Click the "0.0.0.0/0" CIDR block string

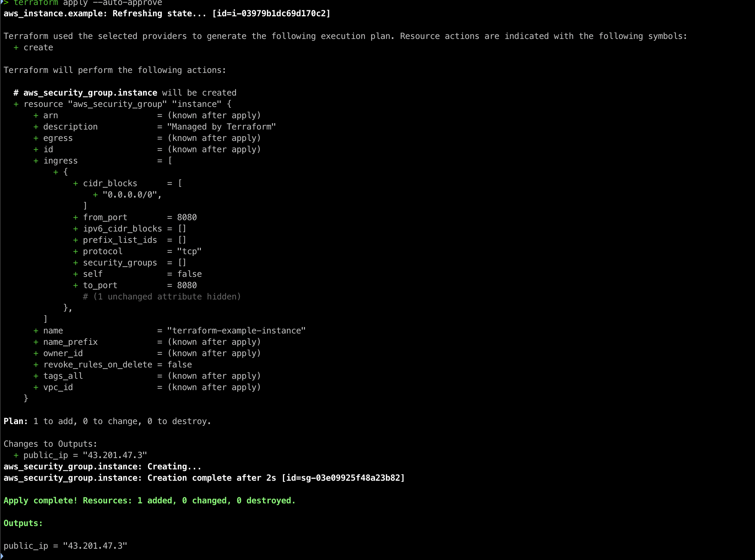pyautogui.click(x=130, y=195)
